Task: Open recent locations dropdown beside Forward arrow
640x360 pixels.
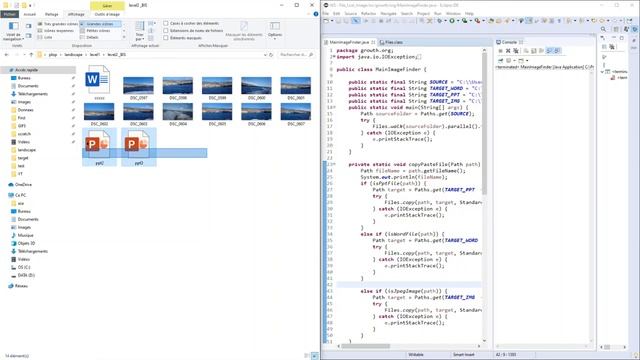Action: [24, 54]
